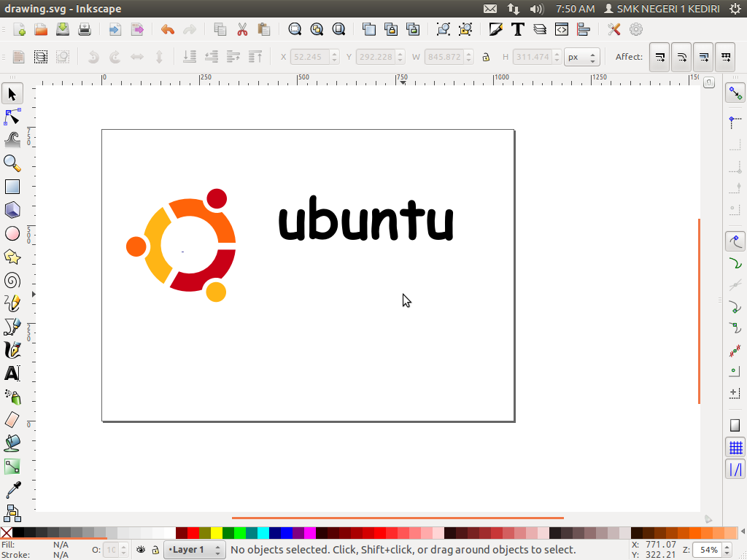Viewport: 747px width, 560px height.
Task: Select the Connector diagram tool
Action: point(12,513)
